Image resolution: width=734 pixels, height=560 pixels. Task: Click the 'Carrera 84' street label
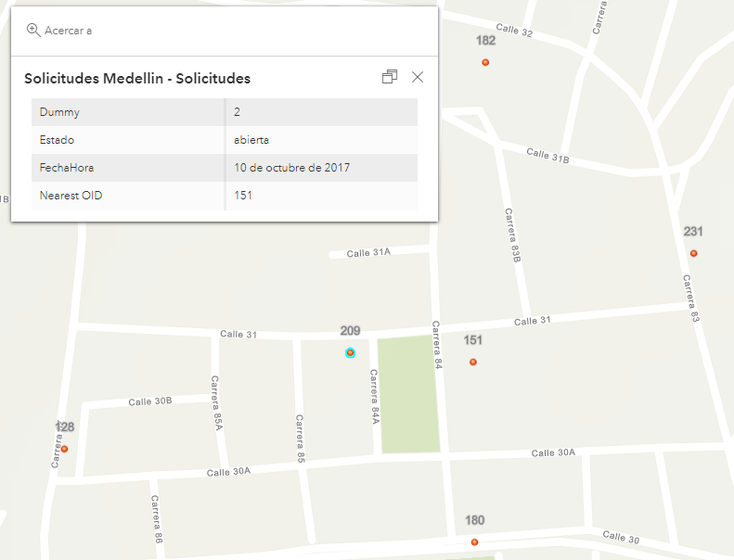437,345
